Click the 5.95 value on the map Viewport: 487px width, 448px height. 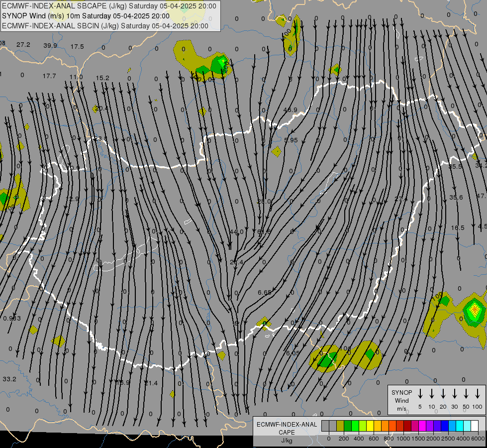291,140
